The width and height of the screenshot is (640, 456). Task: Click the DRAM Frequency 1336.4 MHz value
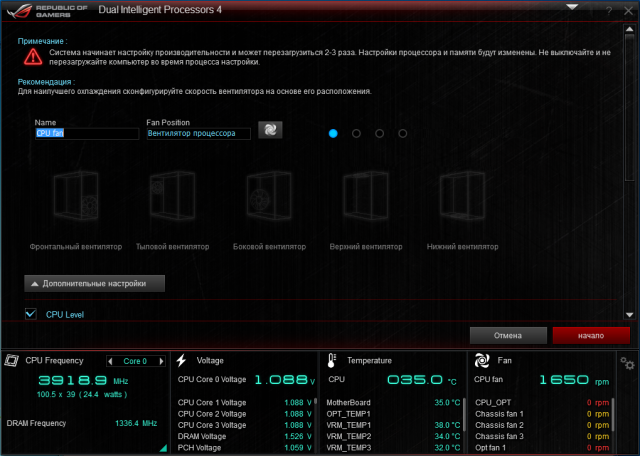[x=136, y=423]
